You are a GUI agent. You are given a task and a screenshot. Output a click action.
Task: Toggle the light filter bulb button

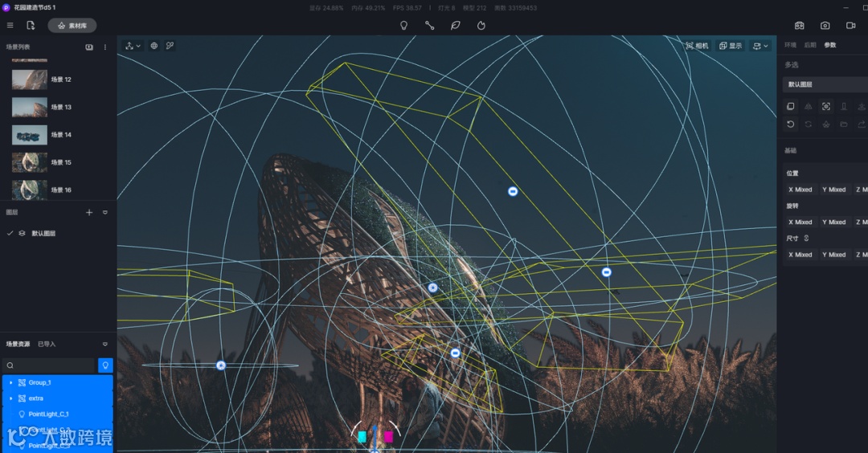[x=105, y=365]
